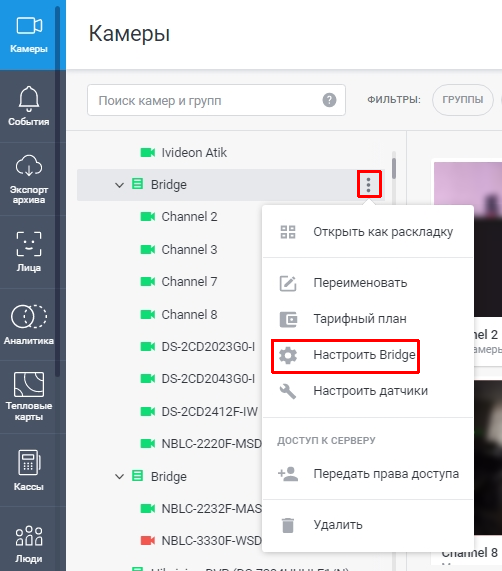
Task: Choose Открыть как раскладку from the menu
Action: [368, 232]
